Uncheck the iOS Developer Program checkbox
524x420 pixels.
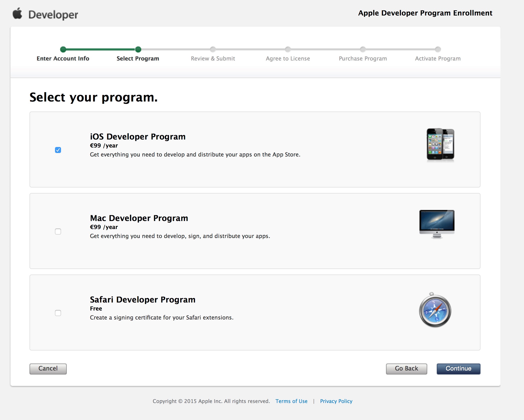[58, 150]
